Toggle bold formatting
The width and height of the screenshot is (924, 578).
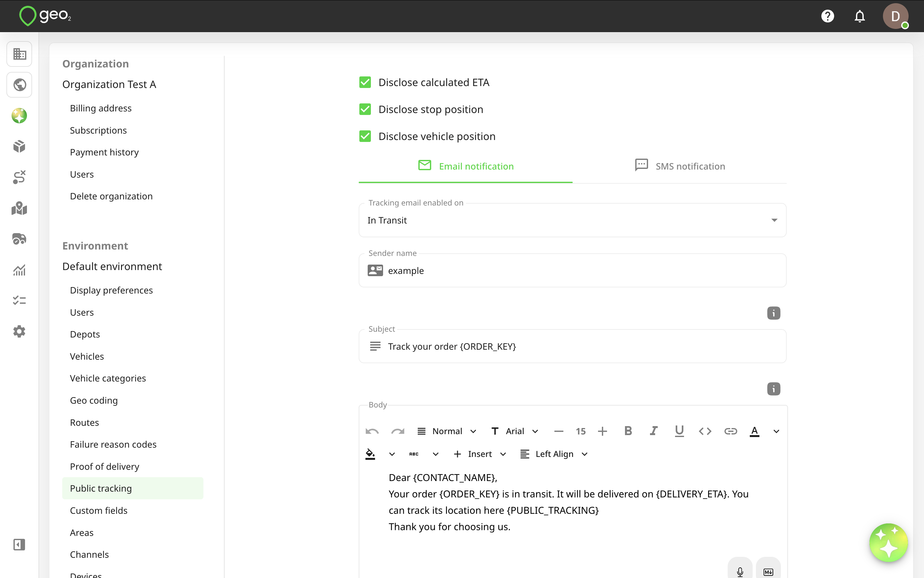pos(628,431)
